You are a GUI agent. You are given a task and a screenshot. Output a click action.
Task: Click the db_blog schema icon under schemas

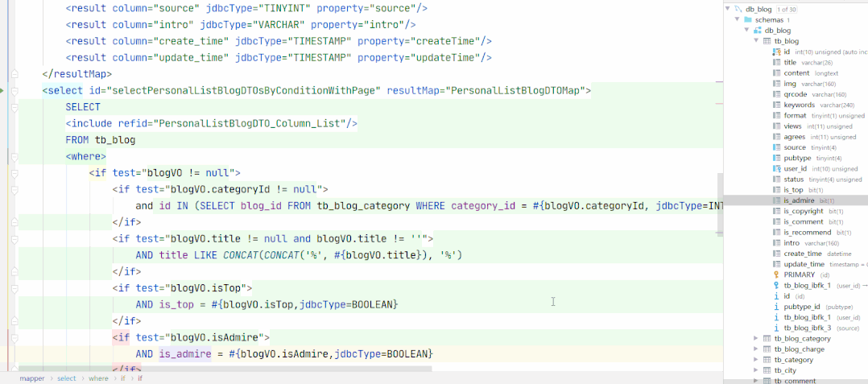(758, 31)
